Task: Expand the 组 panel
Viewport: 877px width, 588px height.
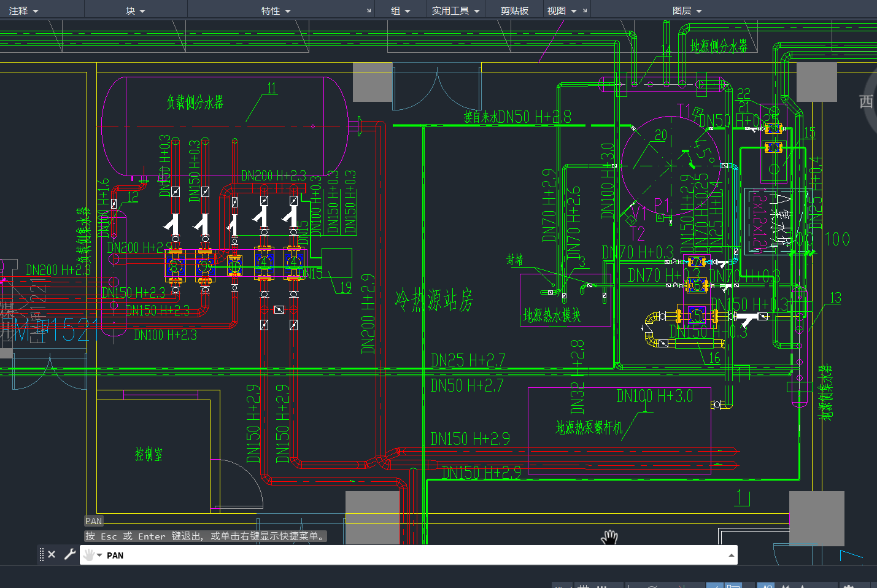Action: pos(401,11)
